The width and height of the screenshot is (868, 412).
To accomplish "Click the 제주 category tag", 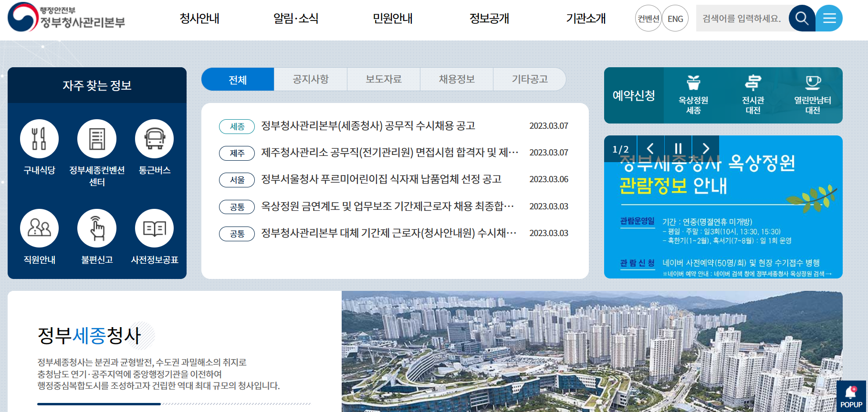I will click(x=237, y=153).
